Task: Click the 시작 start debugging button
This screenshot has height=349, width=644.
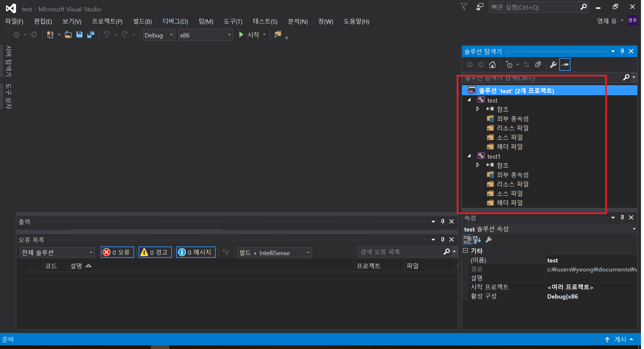Action: tap(249, 35)
